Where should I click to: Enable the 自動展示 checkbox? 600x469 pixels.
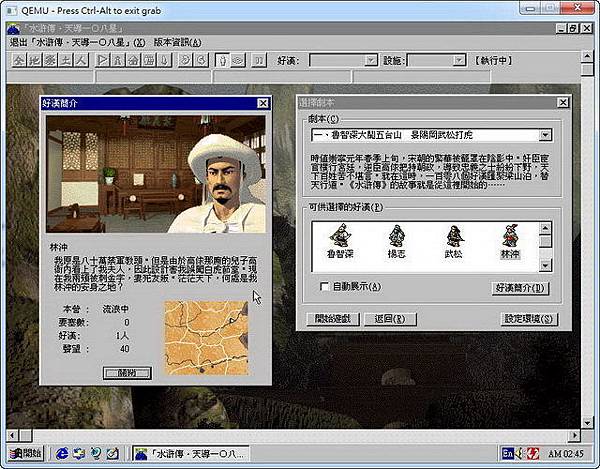click(324, 287)
